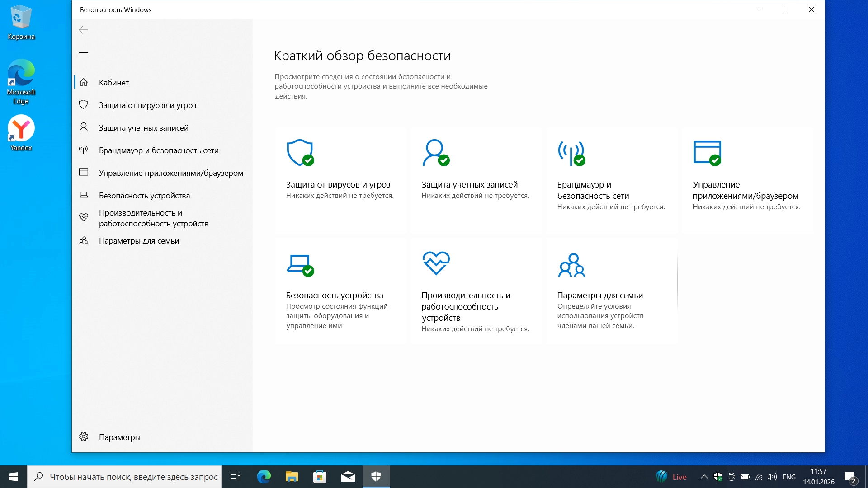Open Параметры gear at sidebar bottom

[84, 437]
